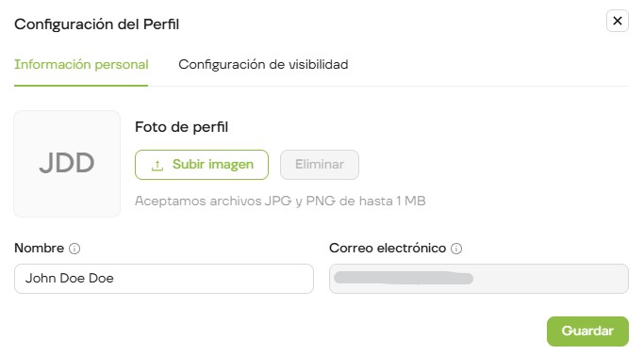Screen dimensions: 644x355
Task: Click the info icon beside Correo electrónico
Action: [x=456, y=249]
